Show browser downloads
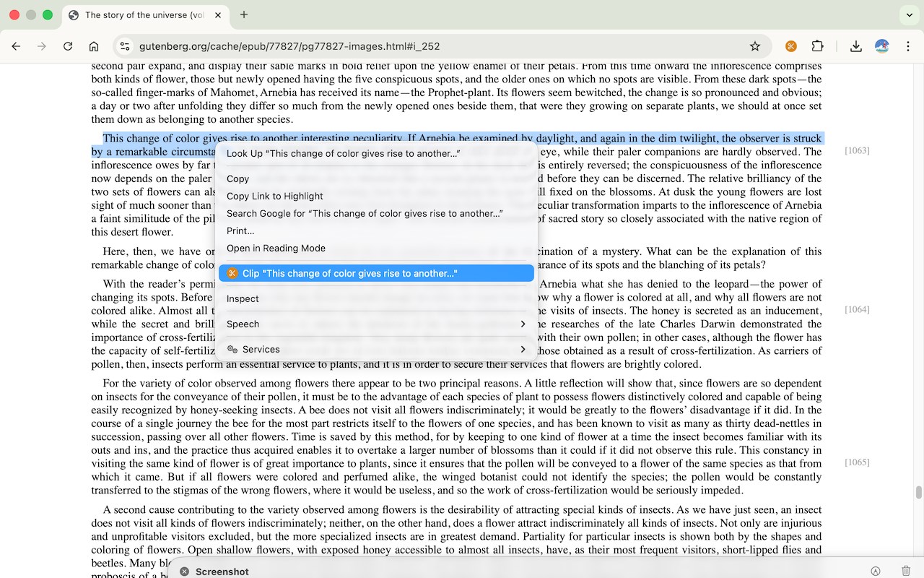This screenshot has height=578, width=924. click(856, 46)
